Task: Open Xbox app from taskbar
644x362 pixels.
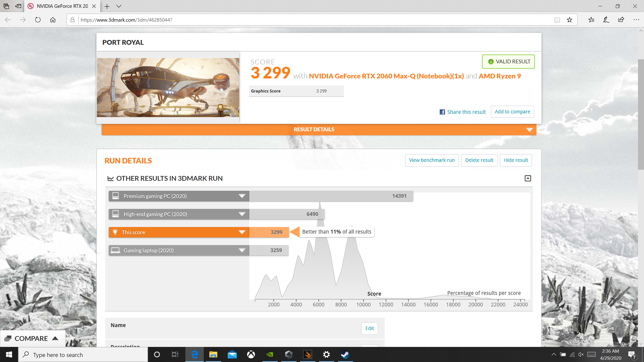Action: tap(251, 354)
